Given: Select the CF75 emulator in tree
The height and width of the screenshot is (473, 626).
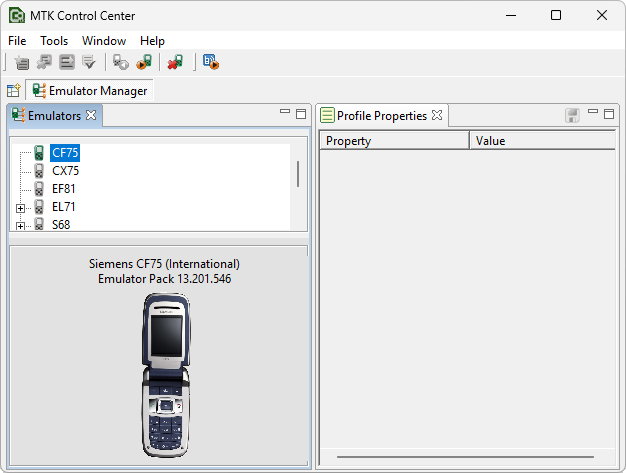Looking at the screenshot, I should point(65,152).
